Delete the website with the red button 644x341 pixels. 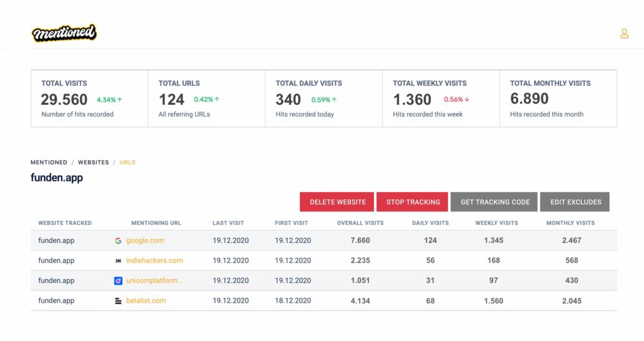(337, 202)
